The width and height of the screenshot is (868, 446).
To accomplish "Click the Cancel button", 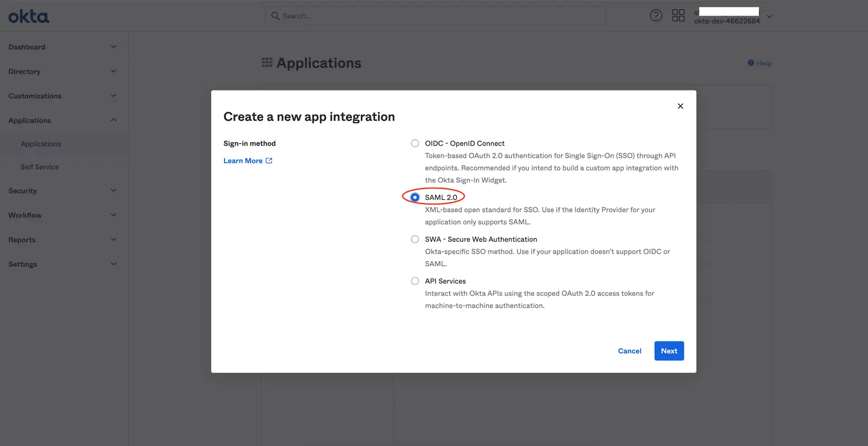I will click(x=629, y=351).
